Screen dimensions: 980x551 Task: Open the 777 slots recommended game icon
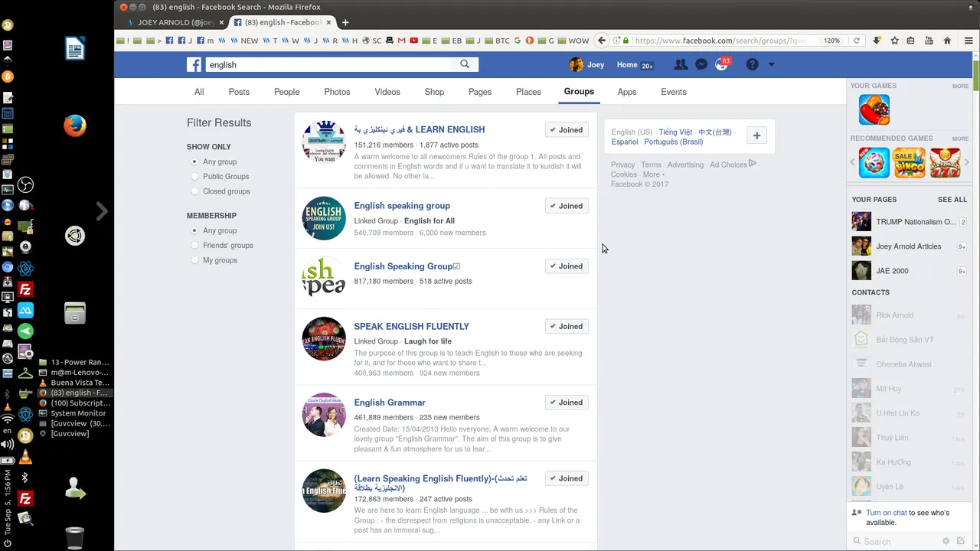[x=945, y=163]
